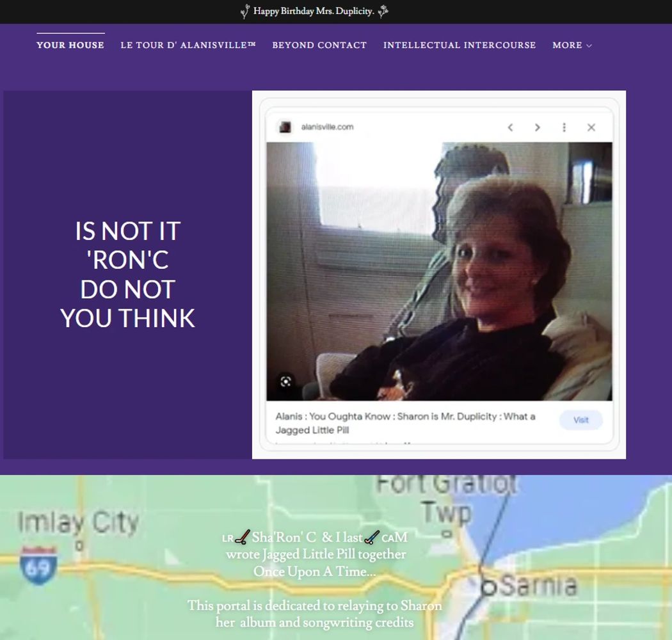Expand the MORE navigation dropdown

click(x=572, y=45)
